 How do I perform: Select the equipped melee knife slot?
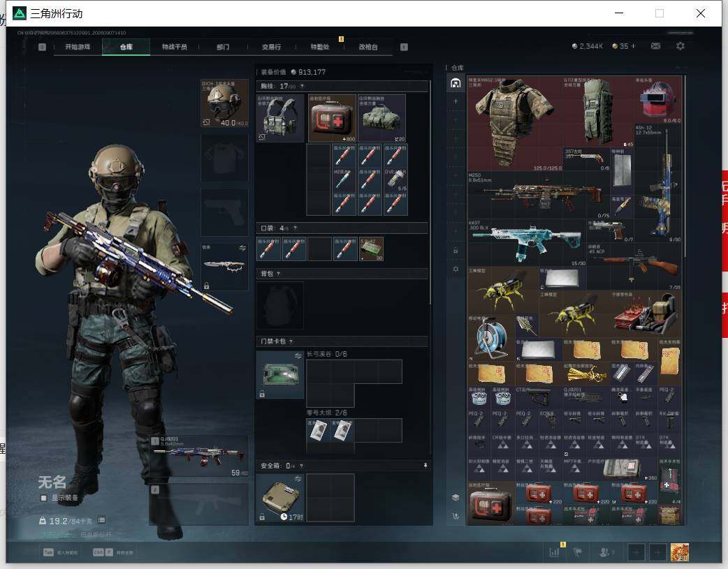point(224,267)
